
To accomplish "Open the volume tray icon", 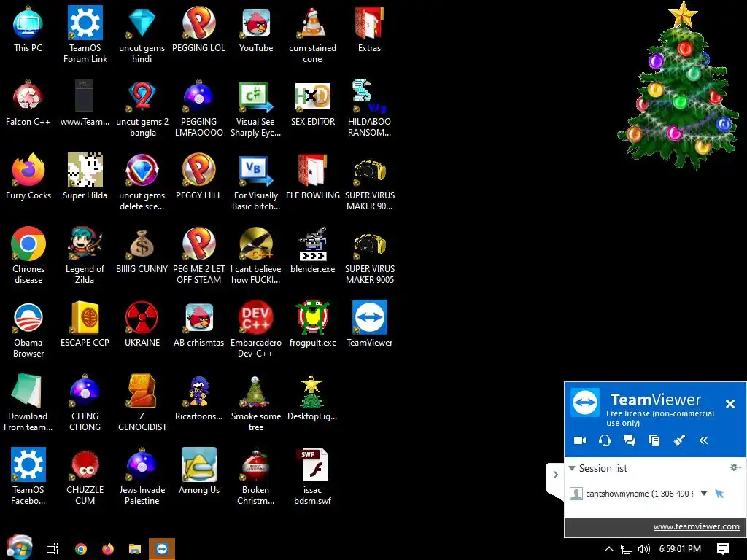I will [643, 549].
